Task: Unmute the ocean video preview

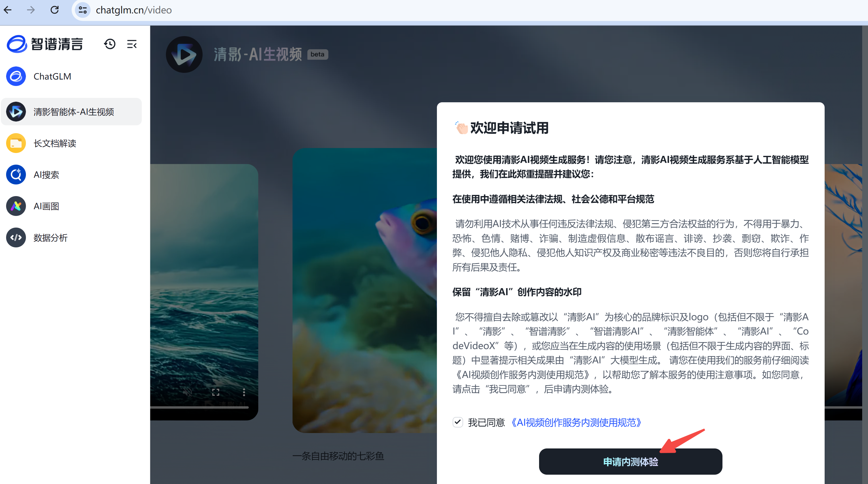Action: click(x=188, y=392)
